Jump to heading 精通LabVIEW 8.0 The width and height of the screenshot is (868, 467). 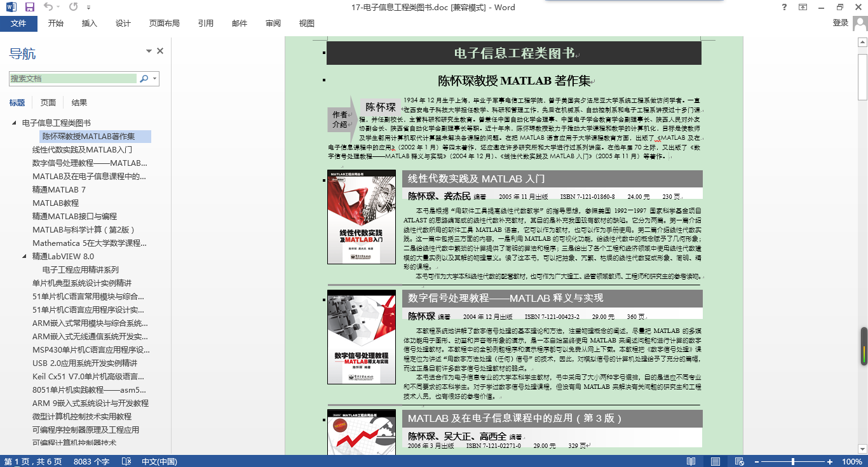(63, 256)
